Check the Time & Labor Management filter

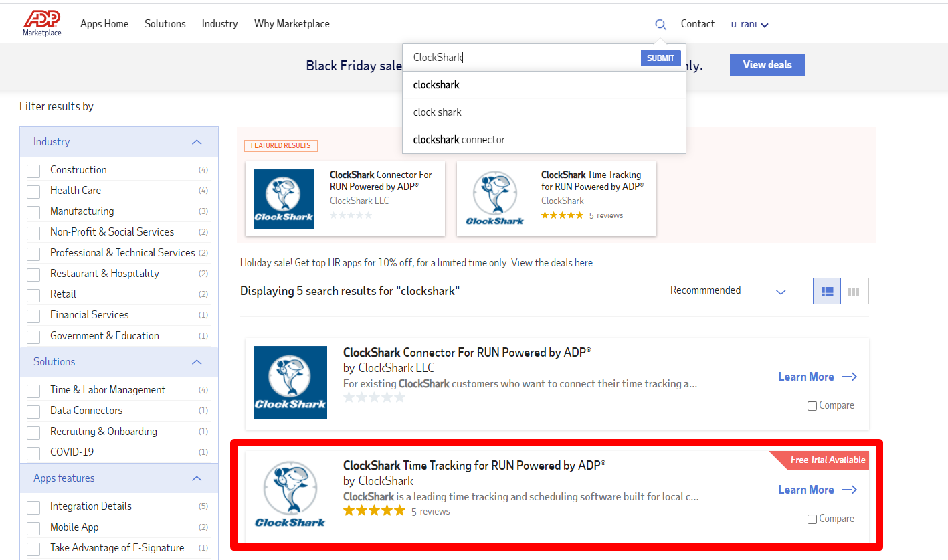point(33,391)
